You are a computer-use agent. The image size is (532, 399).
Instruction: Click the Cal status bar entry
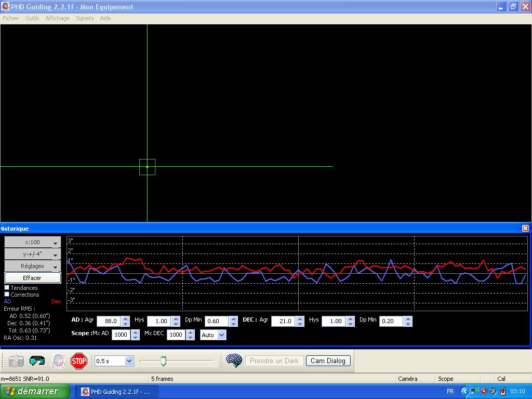(x=501, y=379)
